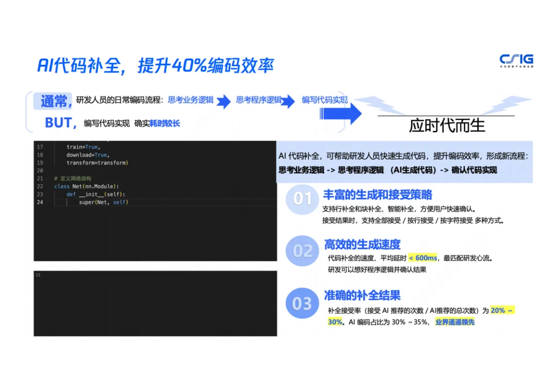Screen dimensions: 555x392
Task: Click the blue words '耗时较长'
Action: click(165, 123)
